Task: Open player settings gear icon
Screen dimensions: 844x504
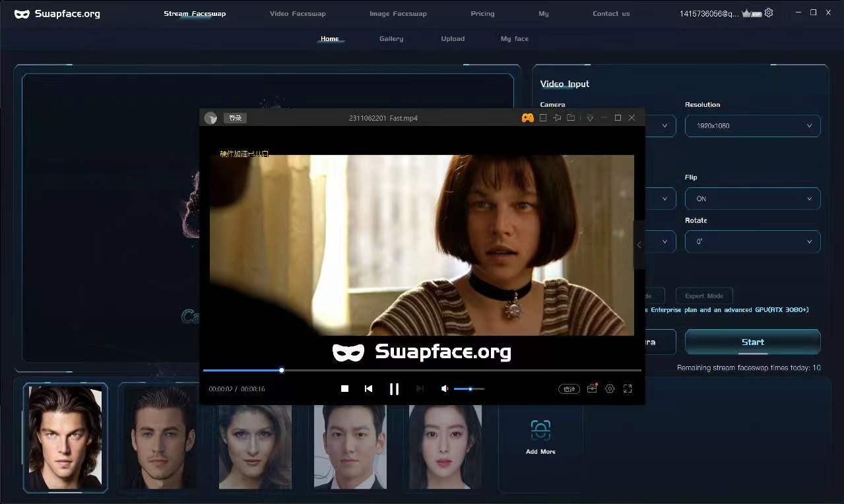Action: pyautogui.click(x=610, y=389)
